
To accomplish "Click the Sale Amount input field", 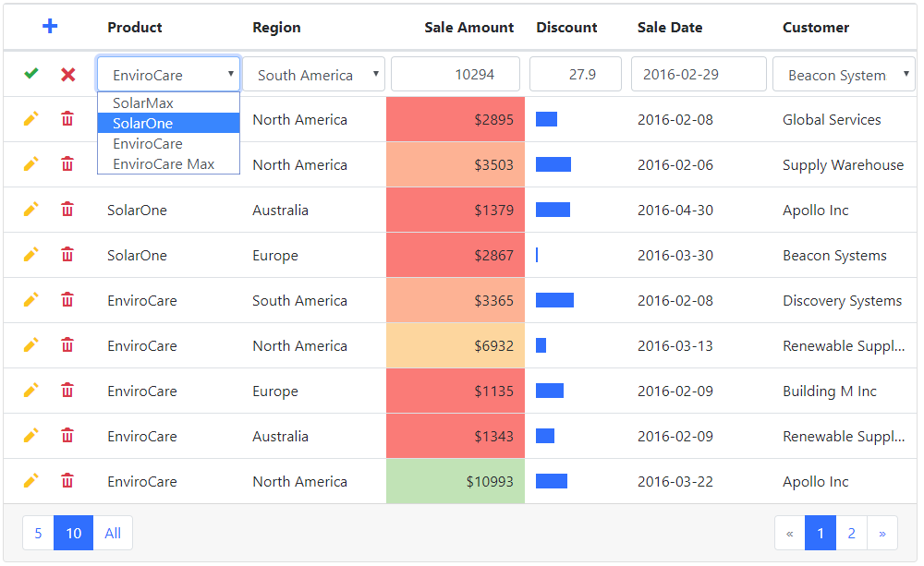I will click(456, 75).
